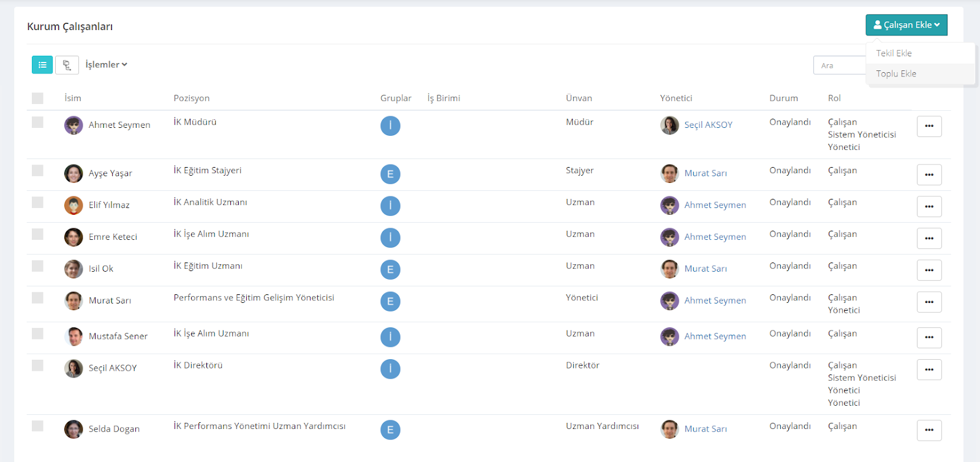Click Emre Keteci's avatar
The width and height of the screenshot is (980, 462).
tap(73, 237)
